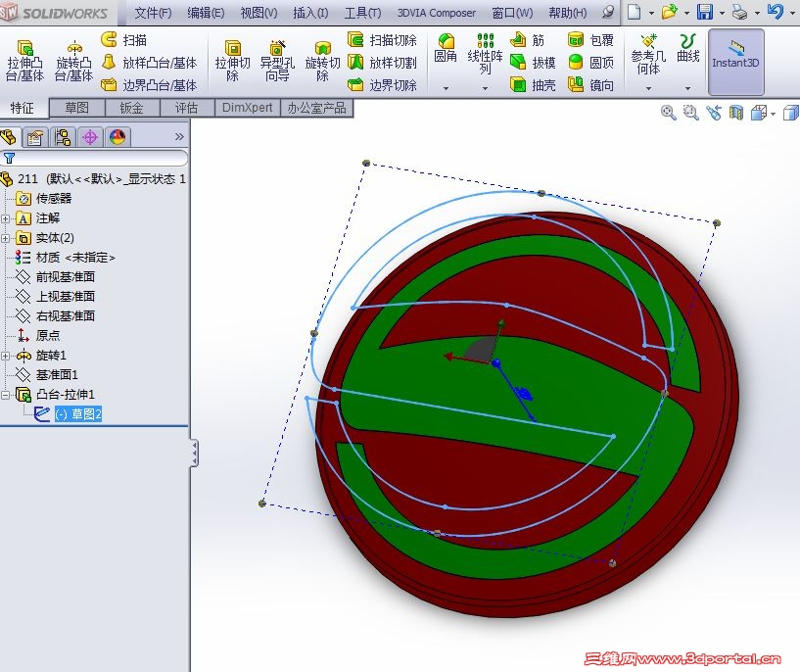
Task: Expand the 注解 (Annotations) tree node
Action: click(5, 218)
